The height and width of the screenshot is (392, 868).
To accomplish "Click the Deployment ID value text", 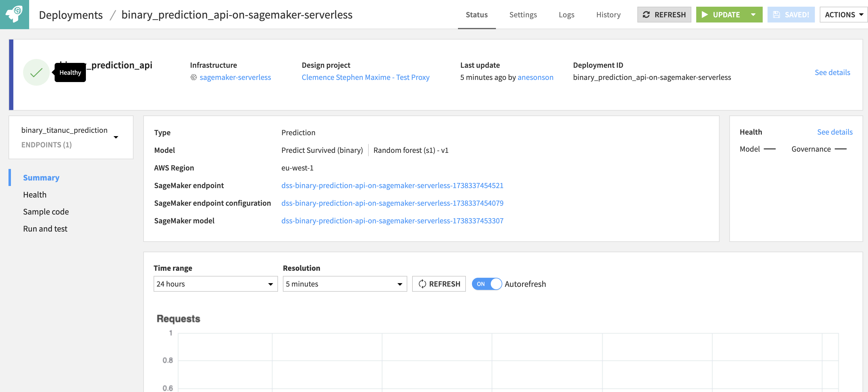I will (x=652, y=77).
